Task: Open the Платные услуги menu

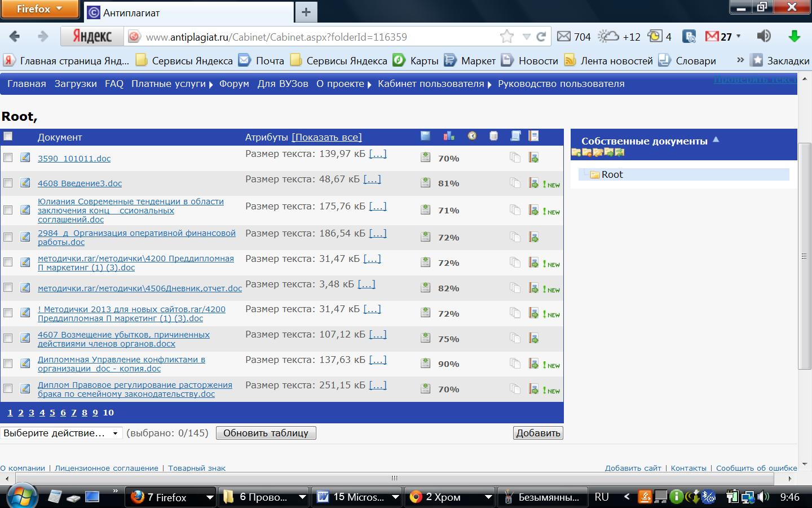Action: pos(171,84)
